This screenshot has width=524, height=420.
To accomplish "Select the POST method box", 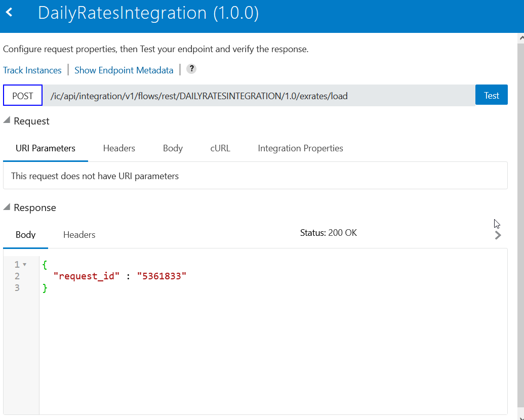I will coord(22,95).
